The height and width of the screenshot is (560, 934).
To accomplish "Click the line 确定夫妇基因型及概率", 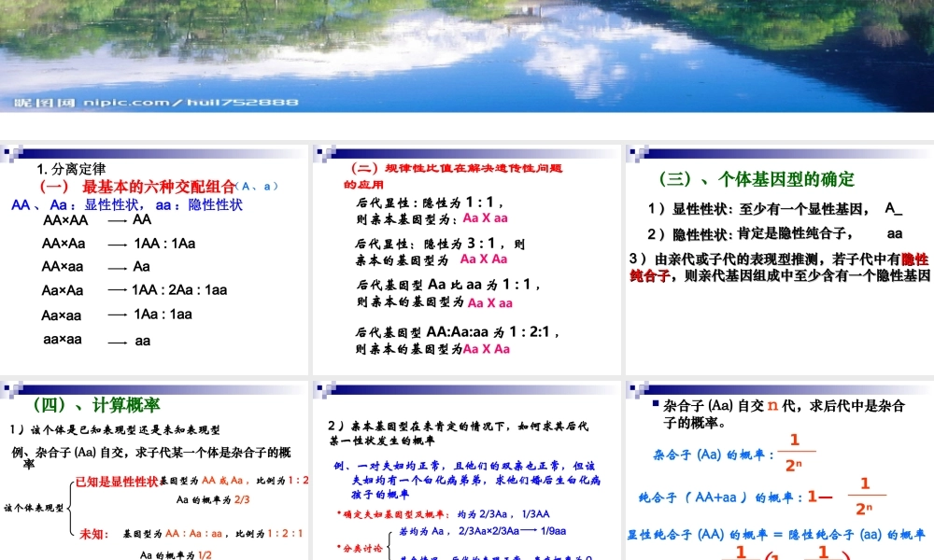I will (443, 514).
